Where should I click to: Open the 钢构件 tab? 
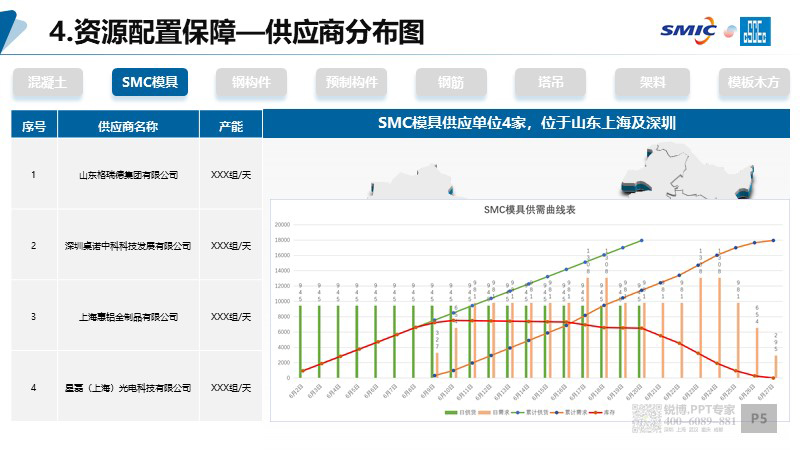251,82
